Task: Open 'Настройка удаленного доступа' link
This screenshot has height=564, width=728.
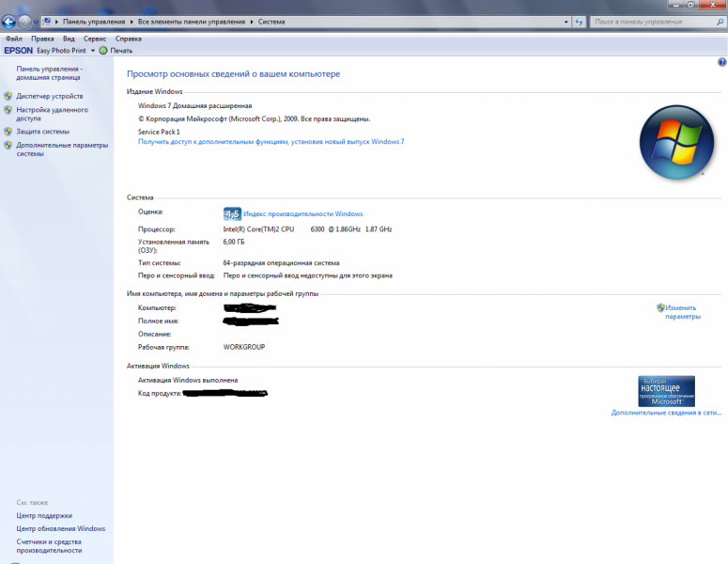Action: coord(52,114)
